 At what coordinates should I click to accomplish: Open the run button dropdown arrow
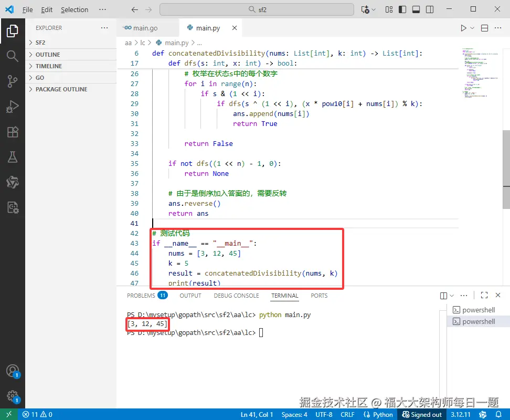coord(472,28)
